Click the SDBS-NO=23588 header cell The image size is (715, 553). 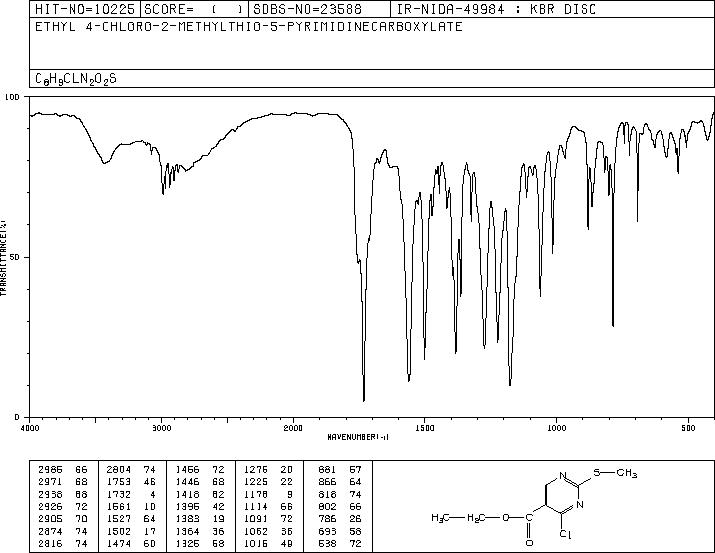[319, 9]
